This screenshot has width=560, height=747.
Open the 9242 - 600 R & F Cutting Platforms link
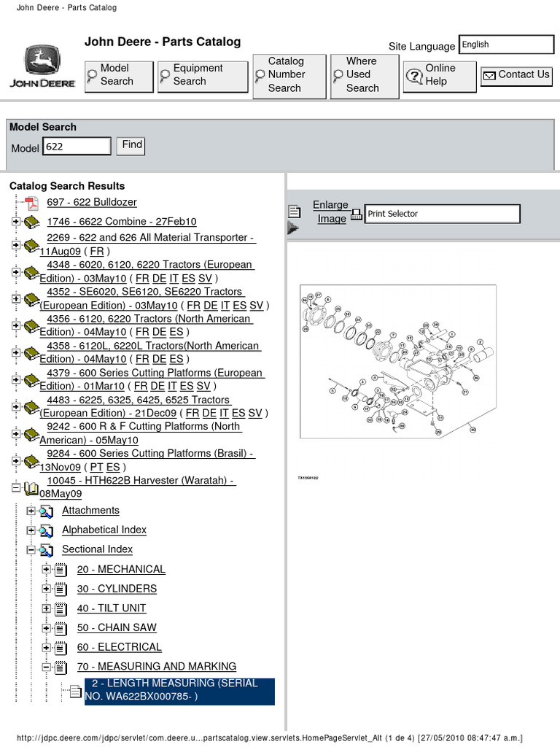[141, 433]
